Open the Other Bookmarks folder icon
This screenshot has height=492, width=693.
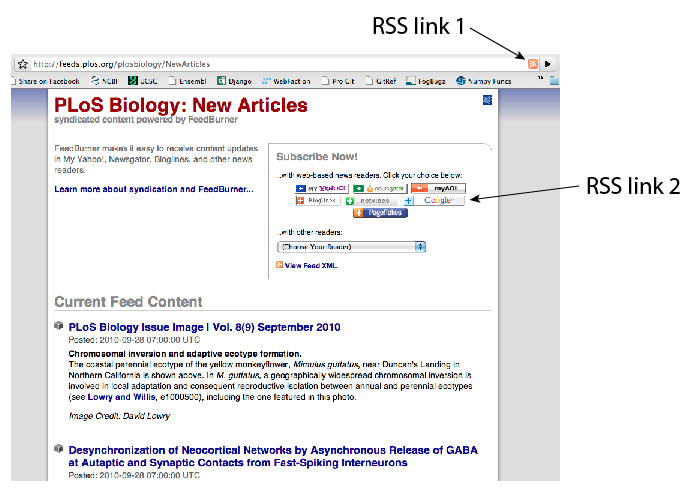555,80
